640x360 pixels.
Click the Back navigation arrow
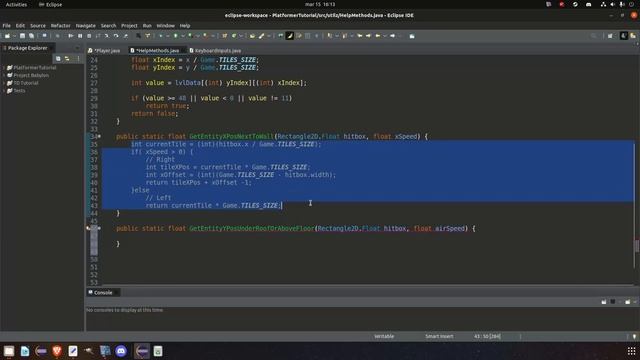coord(378,36)
